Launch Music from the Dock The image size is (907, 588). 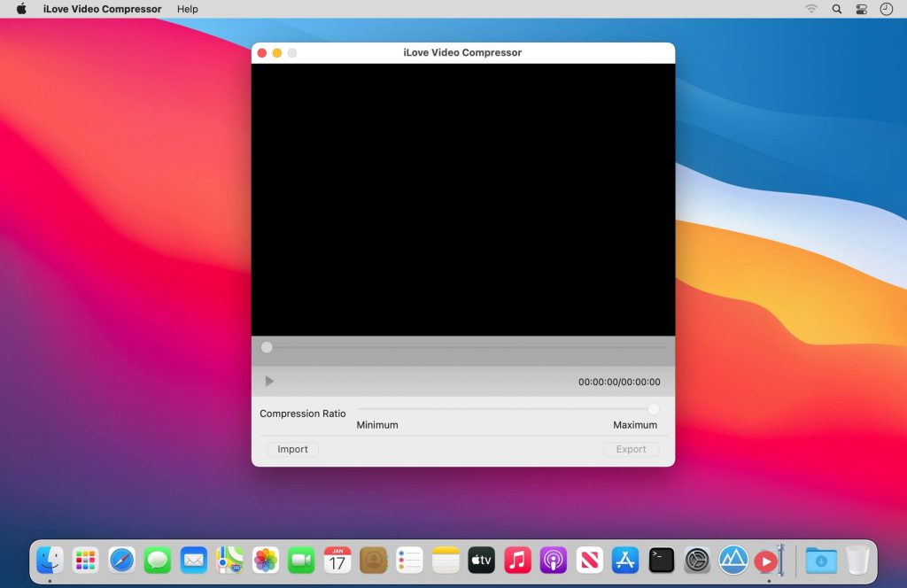point(517,560)
